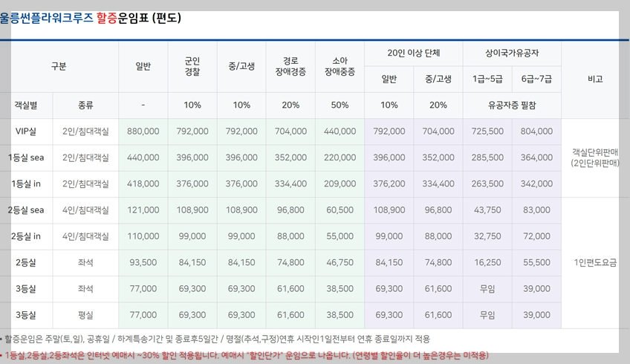Click the 객실단위판매 (2인단위판매) remark
Screen dimensions: 630x364
595,157
